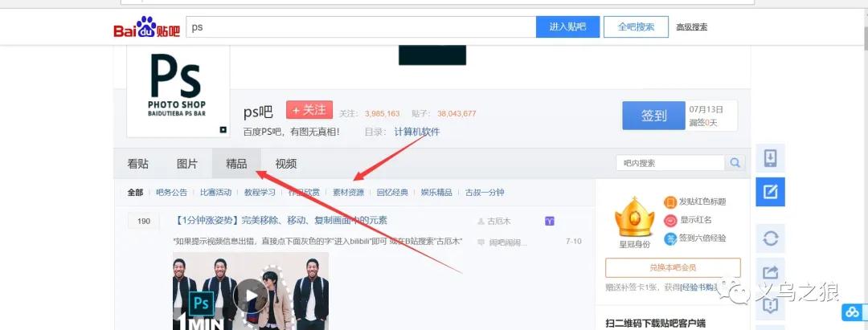Screen dimensions: 868x330
Task: Focus the 吧内搜索 search field
Action: point(671,163)
